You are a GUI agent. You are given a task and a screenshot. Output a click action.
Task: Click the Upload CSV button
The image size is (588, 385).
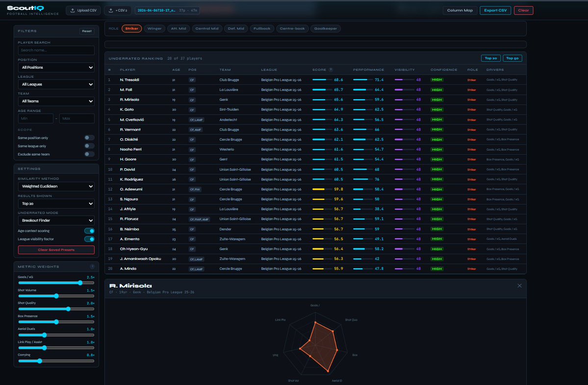83,10
